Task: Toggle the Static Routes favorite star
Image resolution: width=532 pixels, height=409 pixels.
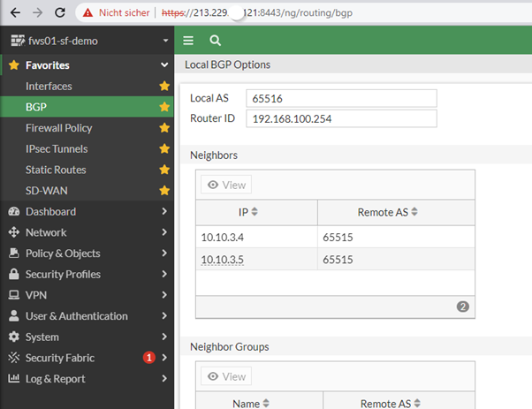Action: click(164, 170)
